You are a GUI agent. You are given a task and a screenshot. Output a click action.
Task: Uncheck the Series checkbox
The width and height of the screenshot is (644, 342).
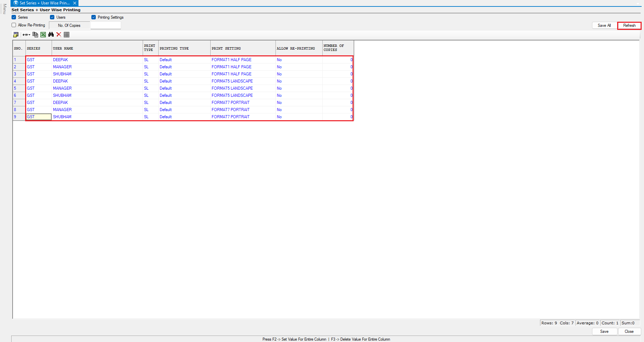coord(14,17)
